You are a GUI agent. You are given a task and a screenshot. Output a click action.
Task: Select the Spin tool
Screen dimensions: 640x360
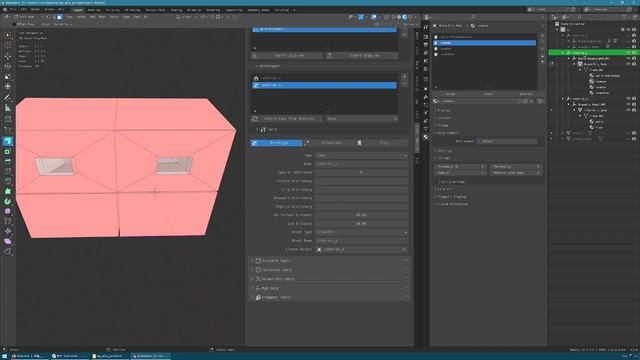click(x=8, y=201)
